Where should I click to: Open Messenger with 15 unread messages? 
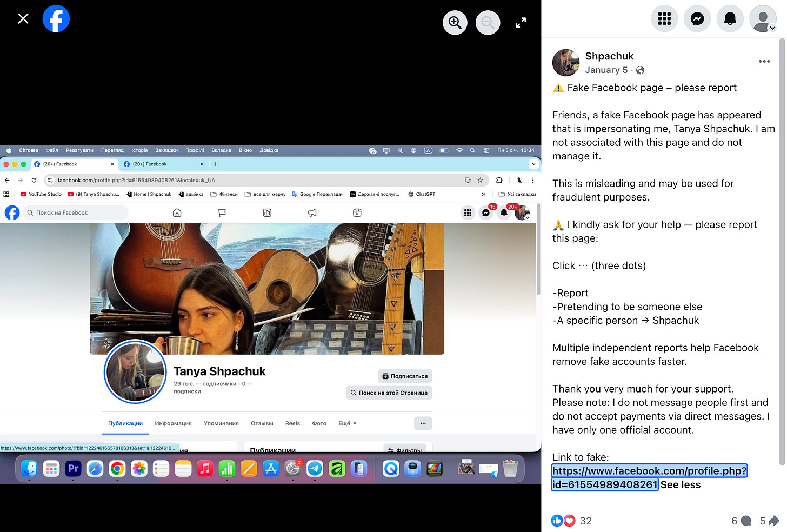point(486,212)
